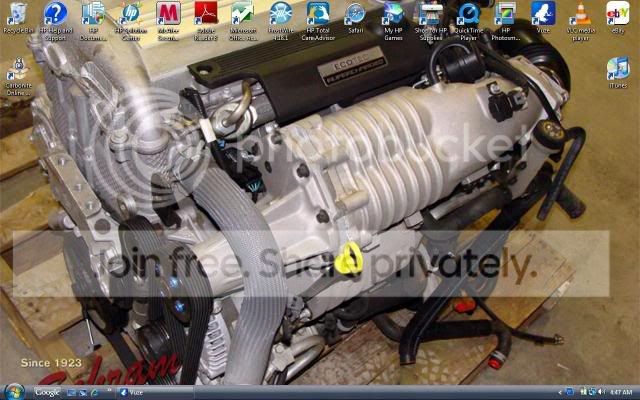Click Show Desktop in Quick Launch
Screen dimensions: 640x400
pyautogui.click(x=71, y=393)
